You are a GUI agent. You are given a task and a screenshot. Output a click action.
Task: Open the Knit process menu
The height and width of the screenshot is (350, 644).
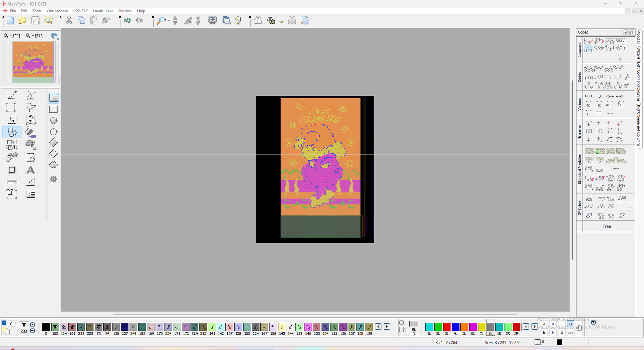[57, 11]
